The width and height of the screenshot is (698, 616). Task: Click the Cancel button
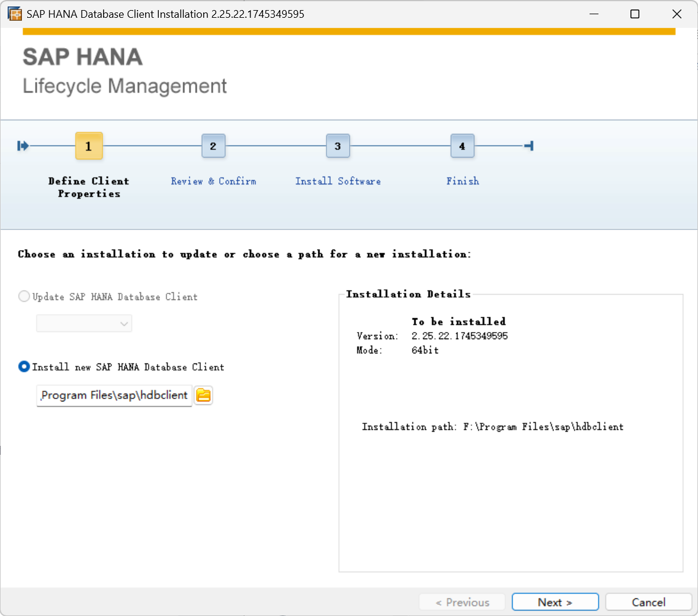[649, 602]
